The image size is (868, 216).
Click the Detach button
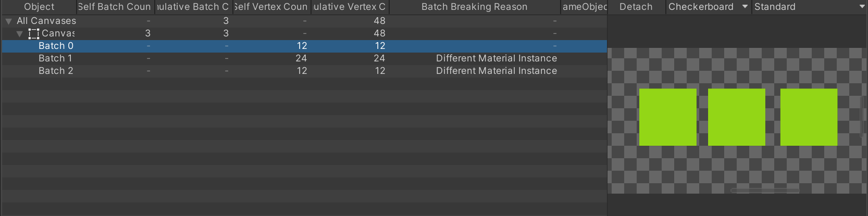[x=636, y=7]
